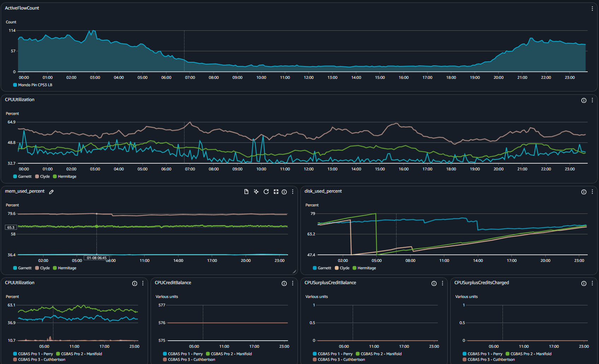This screenshot has width=599, height=364.
Task: Show info for the disk_used_percent widget
Action: pos(584,192)
